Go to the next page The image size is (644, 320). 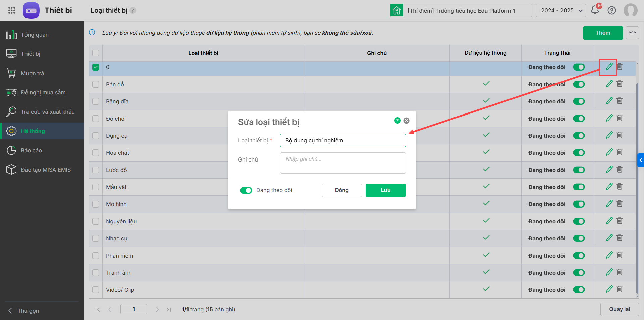click(x=157, y=309)
